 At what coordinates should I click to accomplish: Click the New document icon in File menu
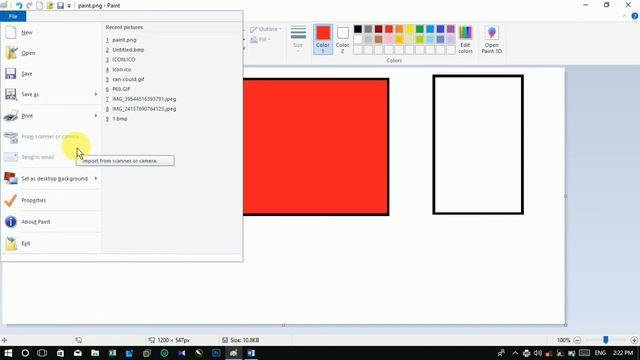(x=11, y=32)
